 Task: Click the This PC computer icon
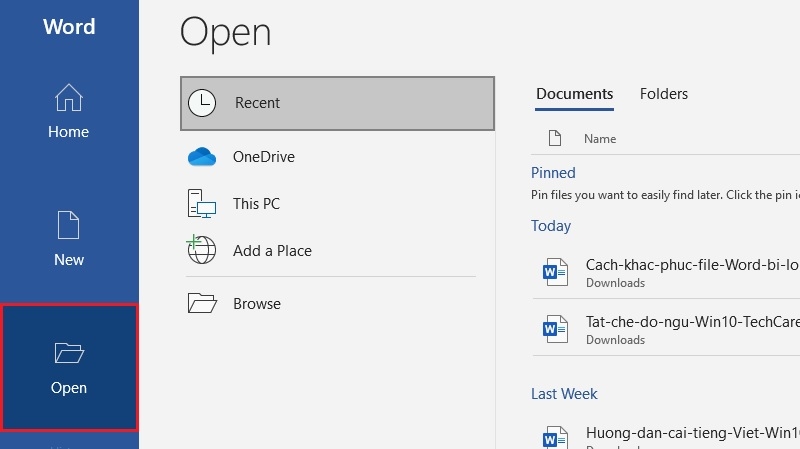point(202,204)
